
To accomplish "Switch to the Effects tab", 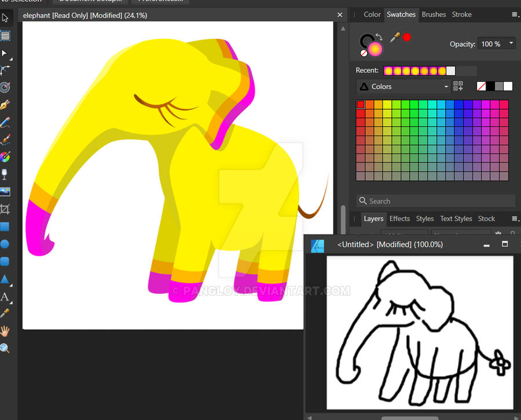I will (399, 219).
